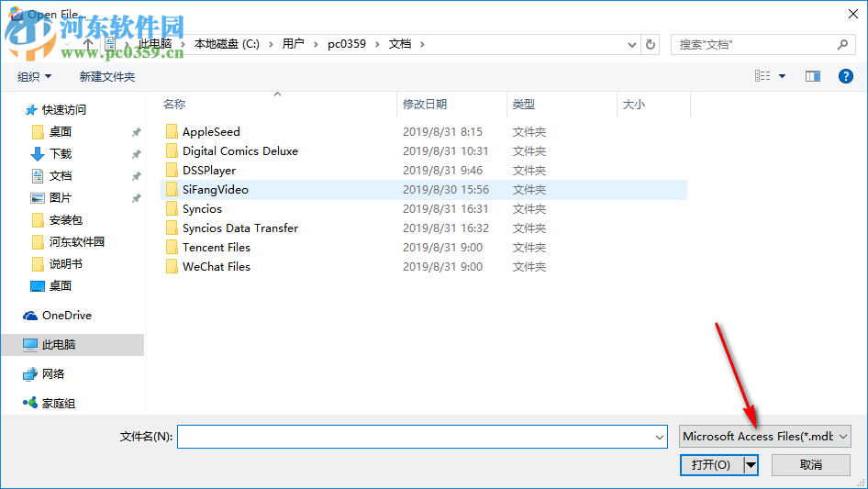Click the refresh icon in address bar
The height and width of the screenshot is (489, 868).
pyautogui.click(x=651, y=44)
